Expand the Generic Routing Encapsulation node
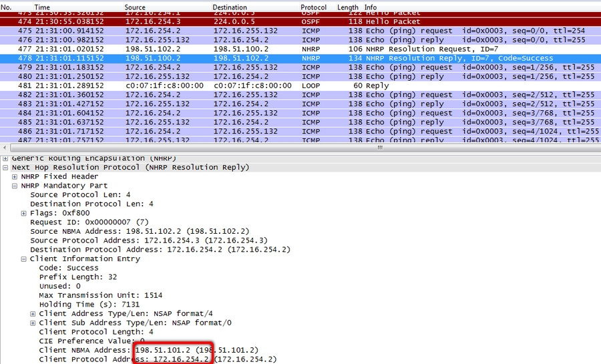 6,158
